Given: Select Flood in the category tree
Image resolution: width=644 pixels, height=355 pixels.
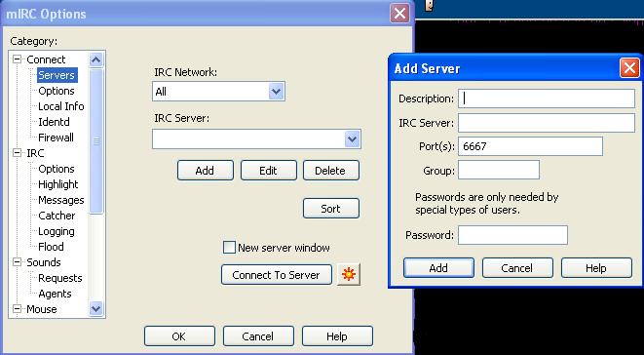Looking at the screenshot, I should 51,247.
